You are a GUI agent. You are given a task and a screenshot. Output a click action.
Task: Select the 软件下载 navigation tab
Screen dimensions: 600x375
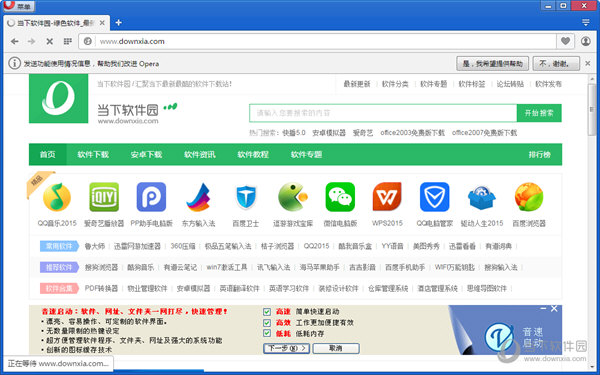click(x=93, y=155)
